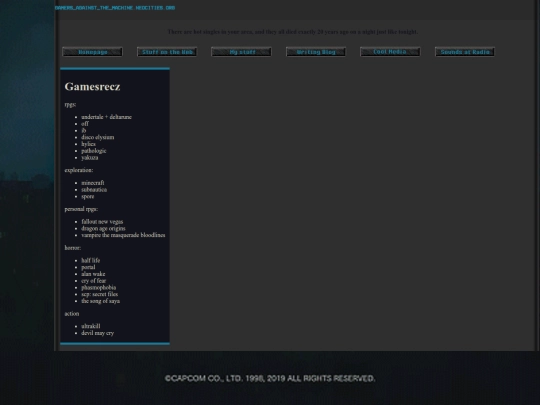Click the Capcom copyright footer text
Viewport: 540px width, 405px height.
point(270,378)
